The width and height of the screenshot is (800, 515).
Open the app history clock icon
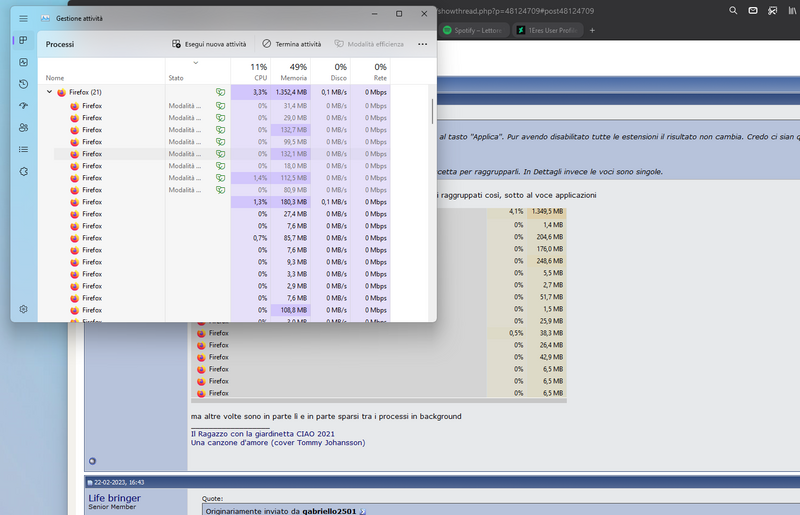23,84
